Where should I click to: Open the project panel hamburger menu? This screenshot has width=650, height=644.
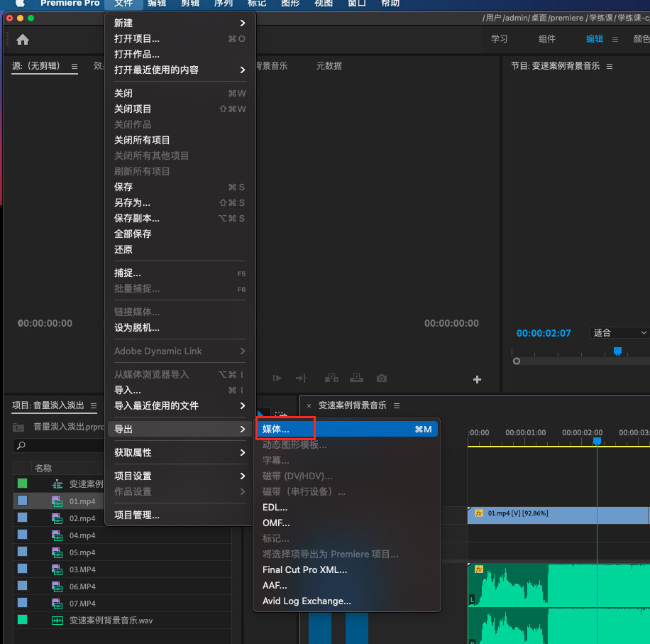(94, 405)
